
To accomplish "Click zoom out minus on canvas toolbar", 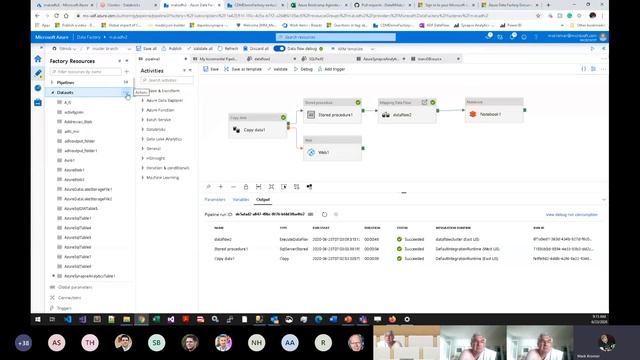I will [233, 187].
